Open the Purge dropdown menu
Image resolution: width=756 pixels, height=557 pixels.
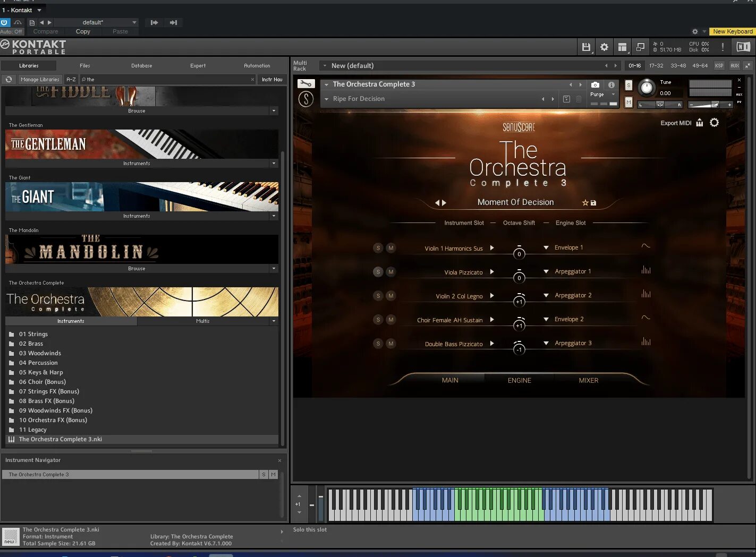tap(603, 95)
